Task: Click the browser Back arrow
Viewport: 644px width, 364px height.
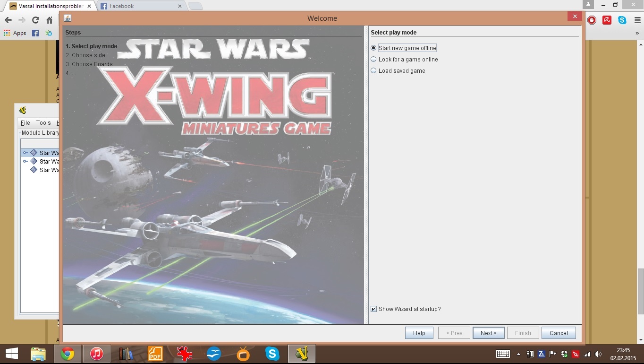Action: [x=8, y=20]
